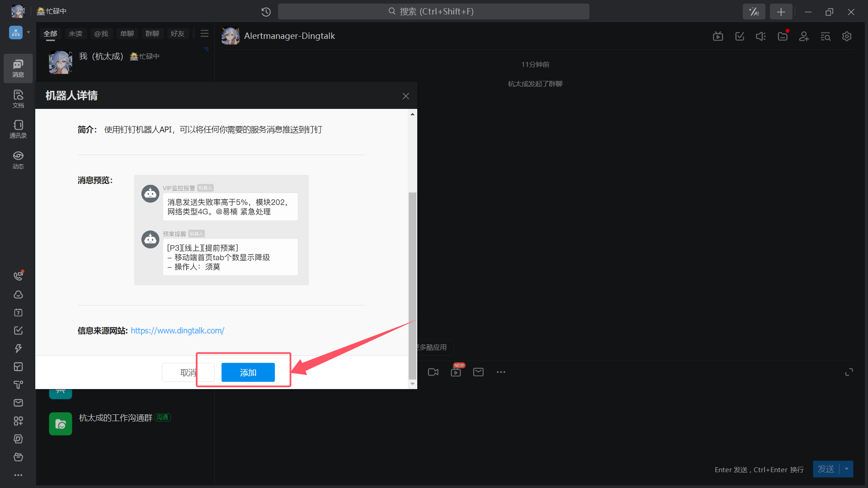This screenshot has width=868, height=488.
Task: Expand the organization switcher dropdown arrow
Action: 28,33
